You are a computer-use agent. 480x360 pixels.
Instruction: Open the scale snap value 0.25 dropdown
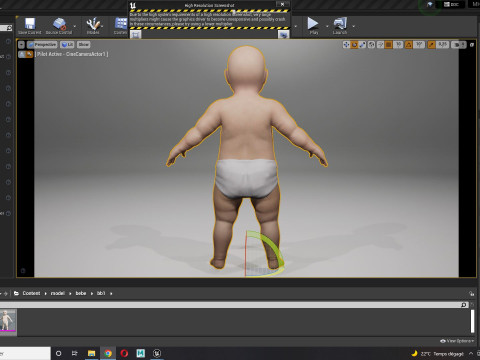click(x=442, y=44)
